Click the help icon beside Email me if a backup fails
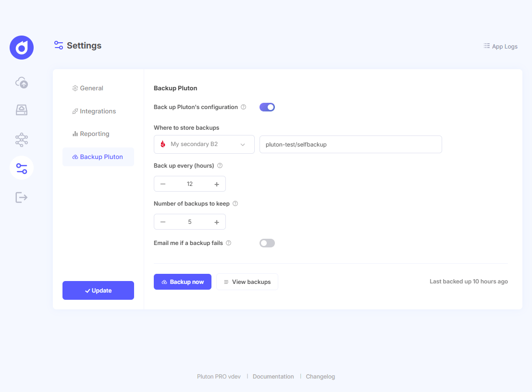The height and width of the screenshot is (392, 532). click(229, 243)
